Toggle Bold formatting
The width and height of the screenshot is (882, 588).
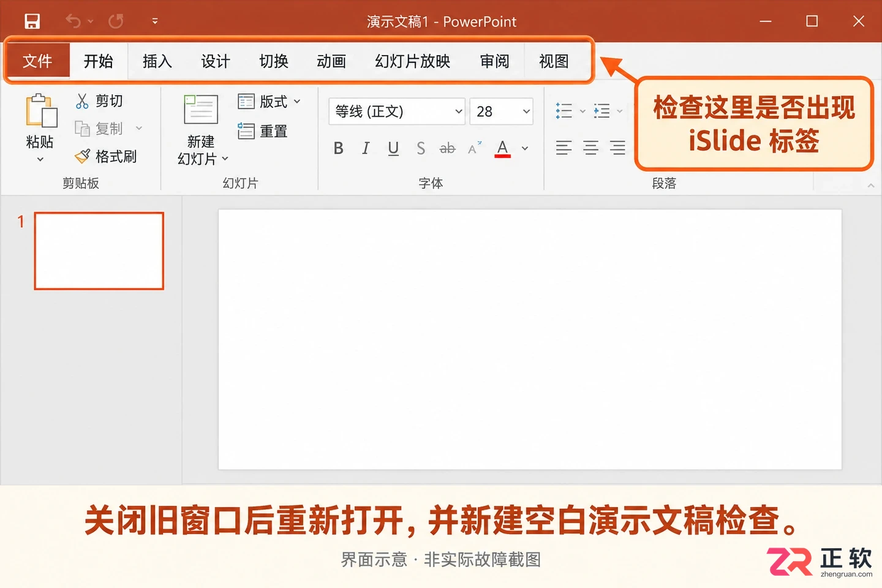pyautogui.click(x=338, y=148)
